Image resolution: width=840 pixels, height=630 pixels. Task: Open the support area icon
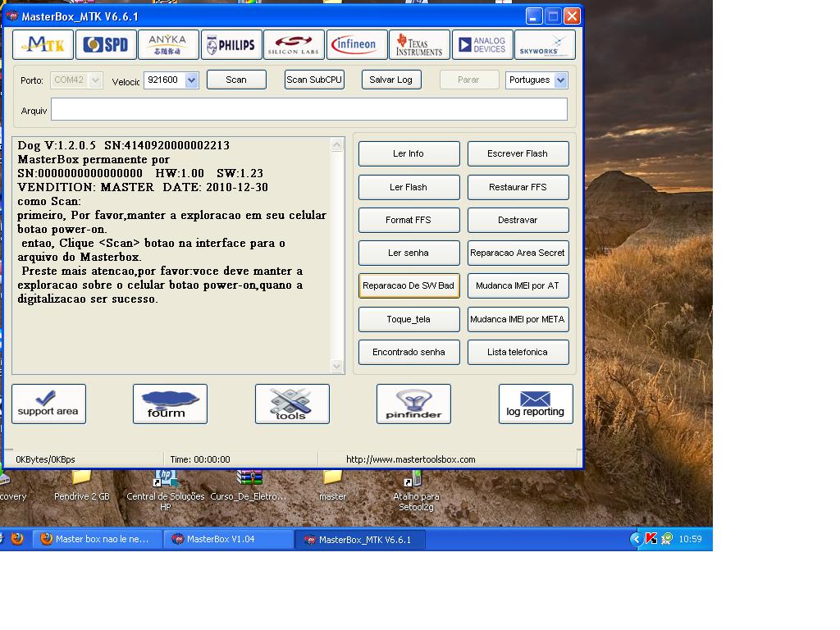(48, 404)
